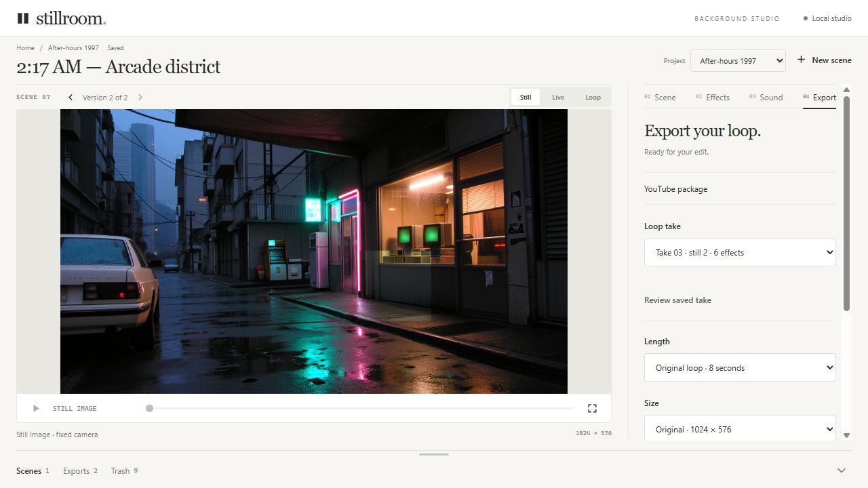Viewport: 868px width, 488px height.
Task: Go to next version arrow
Action: 140,98
